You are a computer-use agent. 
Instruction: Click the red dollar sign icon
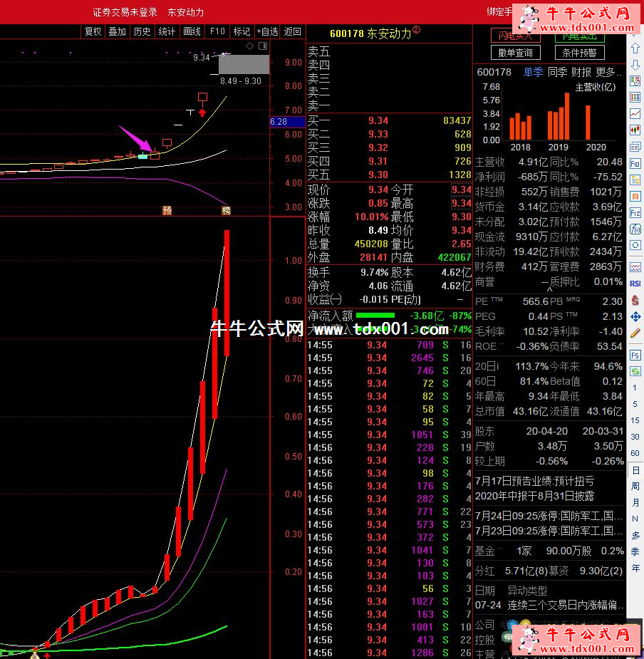click(635, 300)
